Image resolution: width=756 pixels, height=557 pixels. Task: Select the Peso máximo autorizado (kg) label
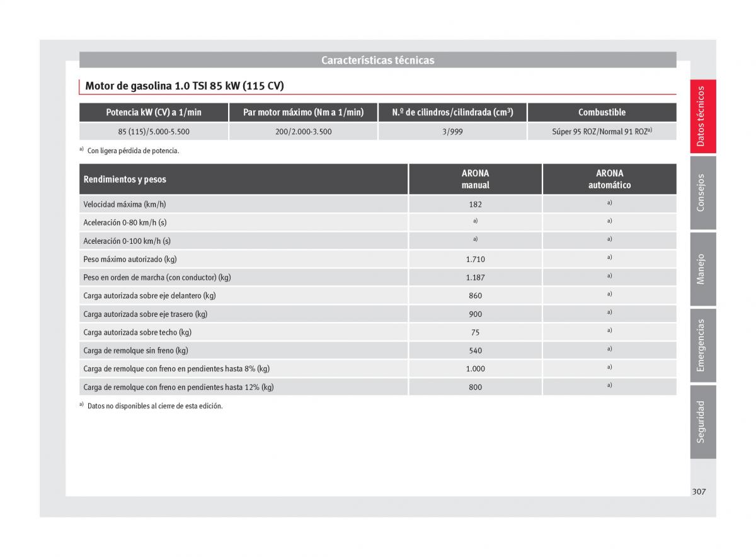pos(130,259)
